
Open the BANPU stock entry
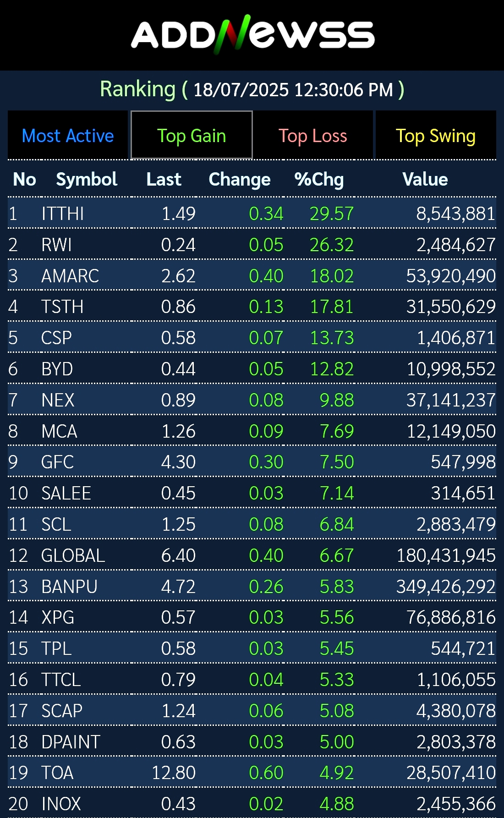[69, 587]
